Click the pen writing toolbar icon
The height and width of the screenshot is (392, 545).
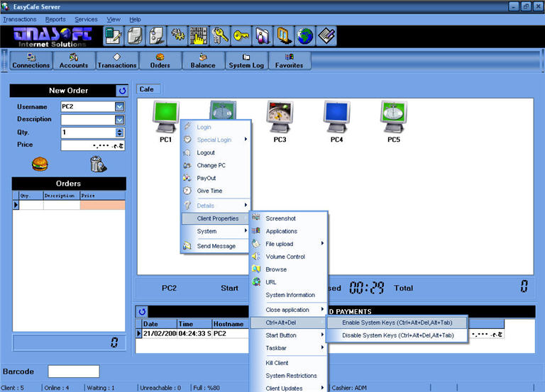[x=326, y=35]
